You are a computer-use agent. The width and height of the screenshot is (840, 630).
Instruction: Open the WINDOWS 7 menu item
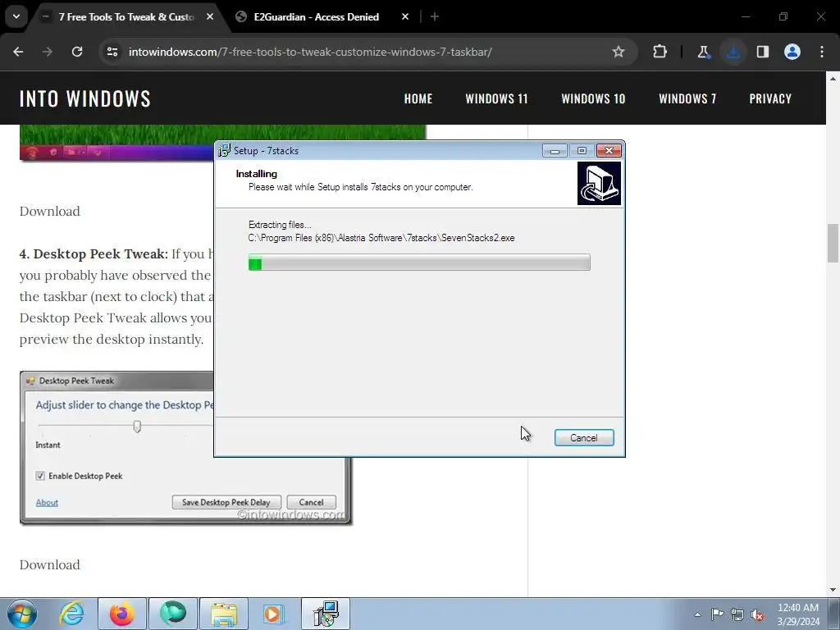tap(687, 98)
